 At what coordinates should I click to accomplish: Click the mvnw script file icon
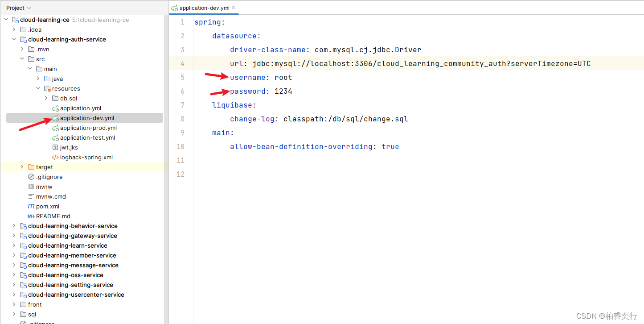(x=31, y=187)
